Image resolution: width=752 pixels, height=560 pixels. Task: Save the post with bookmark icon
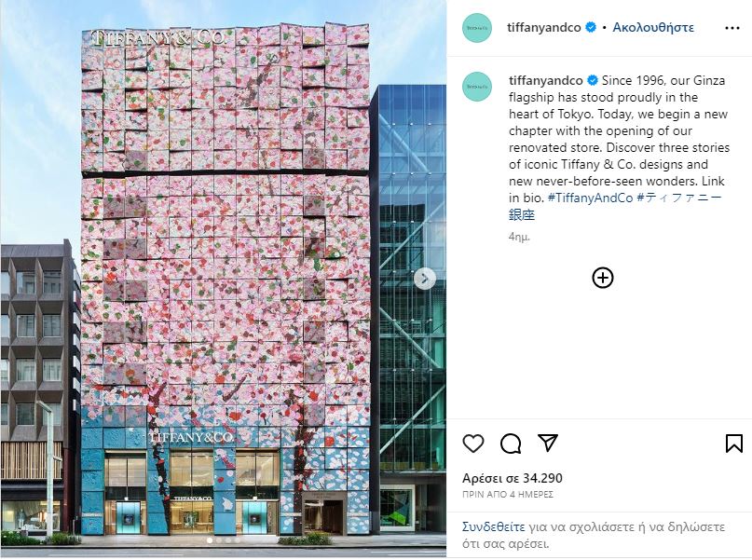pyautogui.click(x=733, y=443)
